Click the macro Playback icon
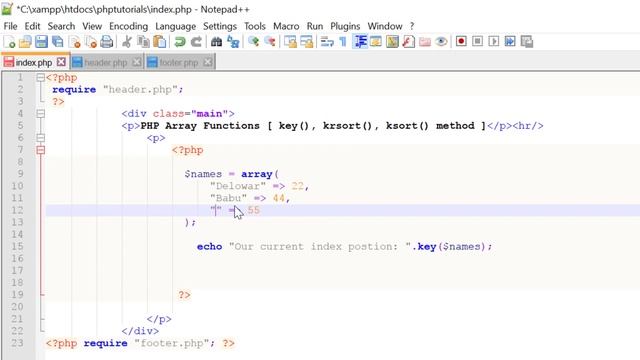 pyautogui.click(x=494, y=41)
